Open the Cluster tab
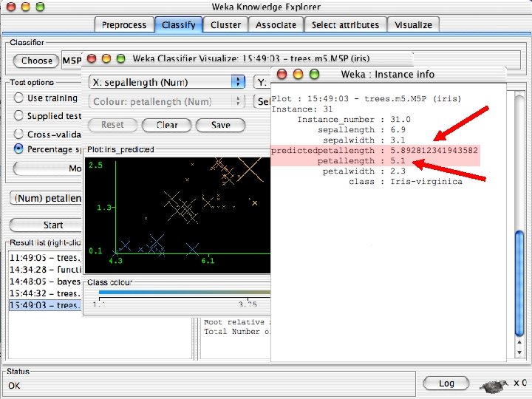 click(x=225, y=25)
